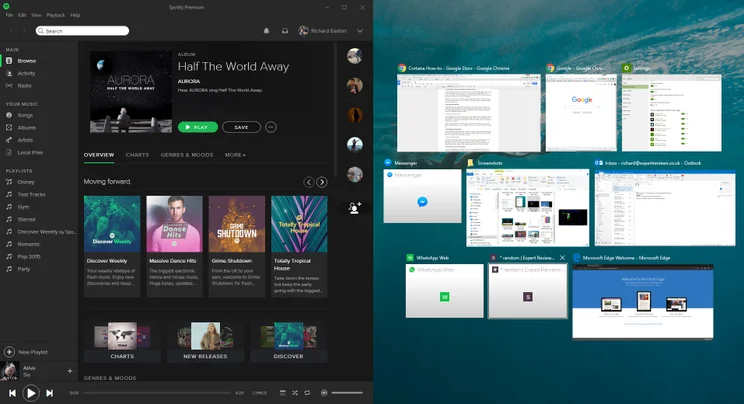Go back with the Spotify back arrow
Image resolution: width=744 pixels, height=404 pixels.
[12, 31]
